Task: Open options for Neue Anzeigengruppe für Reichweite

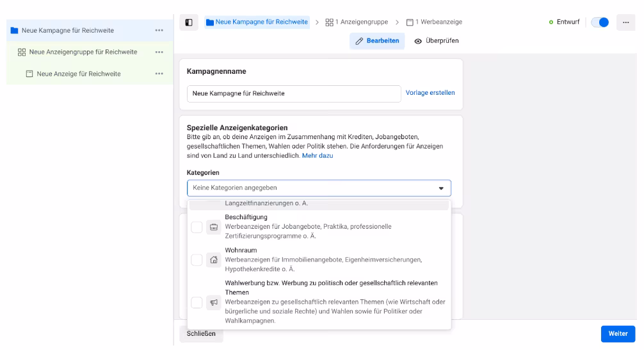Action: (159, 52)
